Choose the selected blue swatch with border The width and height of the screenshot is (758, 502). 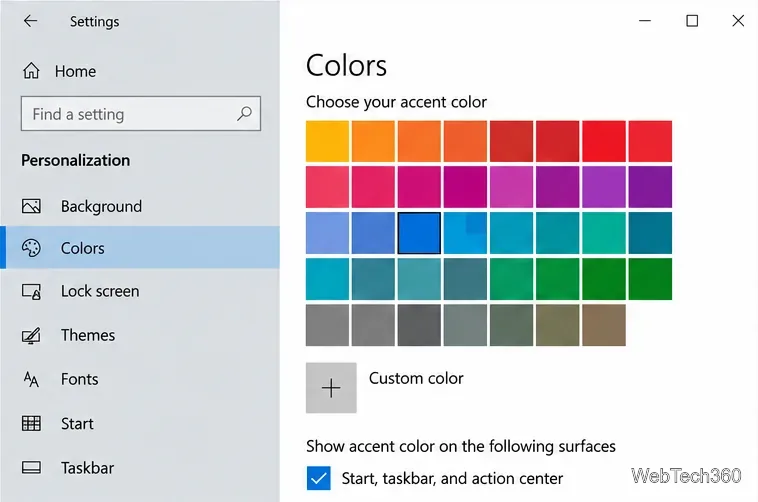coord(419,233)
